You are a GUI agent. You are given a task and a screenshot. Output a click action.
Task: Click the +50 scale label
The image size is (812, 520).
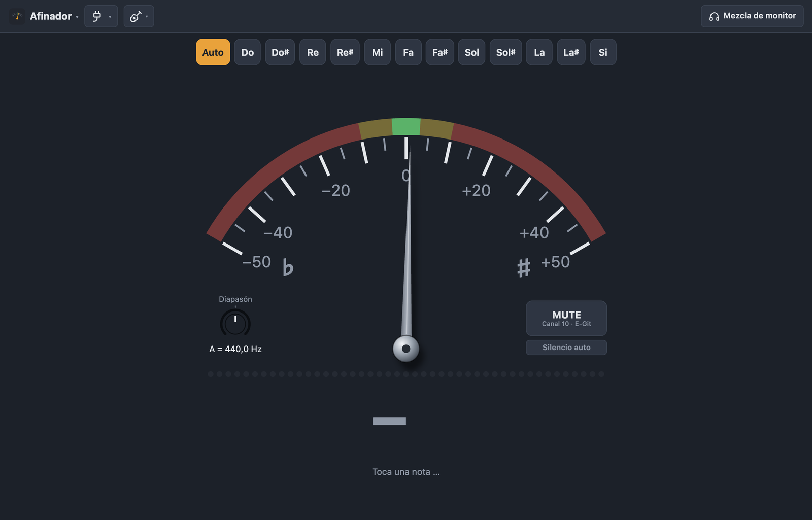click(x=556, y=262)
